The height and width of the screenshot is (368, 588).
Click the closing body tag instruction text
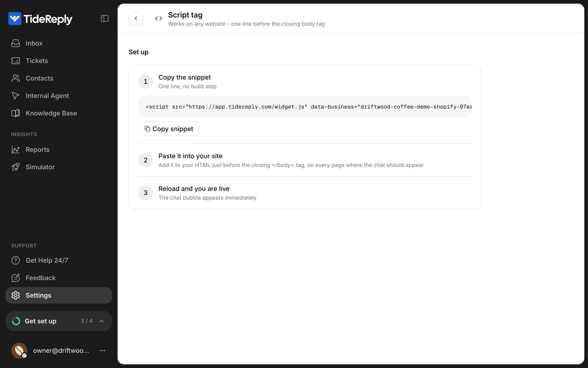coord(291,165)
